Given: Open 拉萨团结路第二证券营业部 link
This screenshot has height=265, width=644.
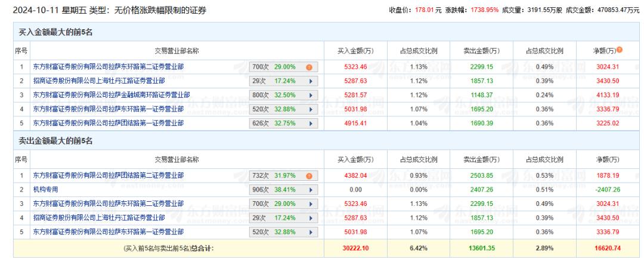Looking at the screenshot, I should [x=108, y=175].
